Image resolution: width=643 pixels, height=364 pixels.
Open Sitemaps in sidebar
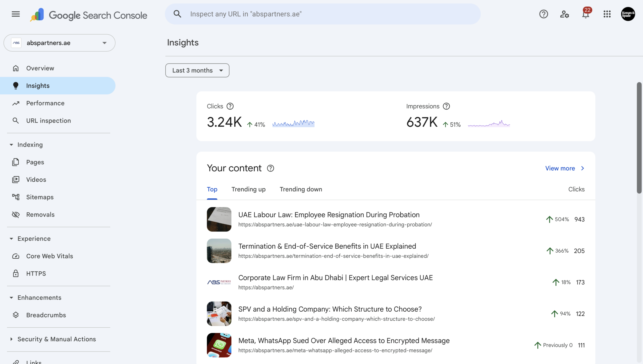[x=58, y=197]
